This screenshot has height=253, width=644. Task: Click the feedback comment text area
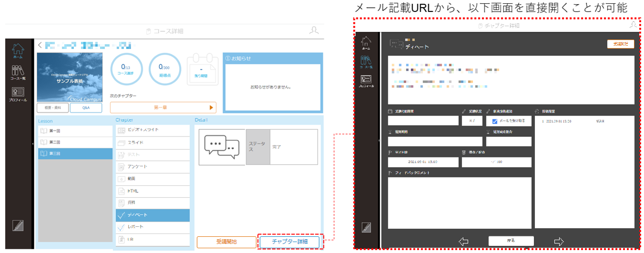click(460, 203)
